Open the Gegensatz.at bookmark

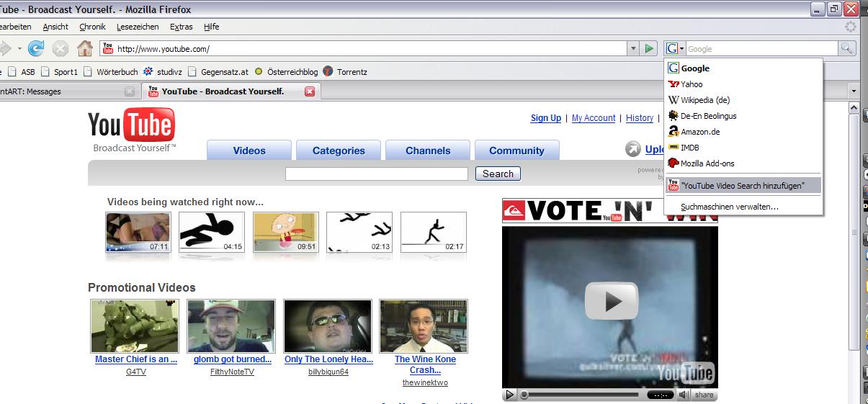218,72
